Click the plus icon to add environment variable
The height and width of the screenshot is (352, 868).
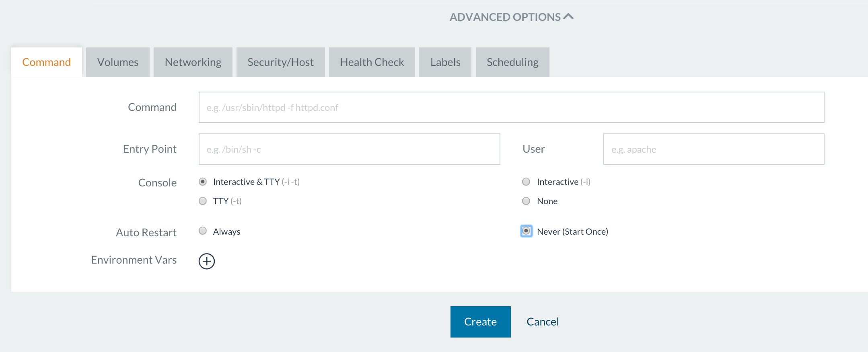(x=206, y=261)
